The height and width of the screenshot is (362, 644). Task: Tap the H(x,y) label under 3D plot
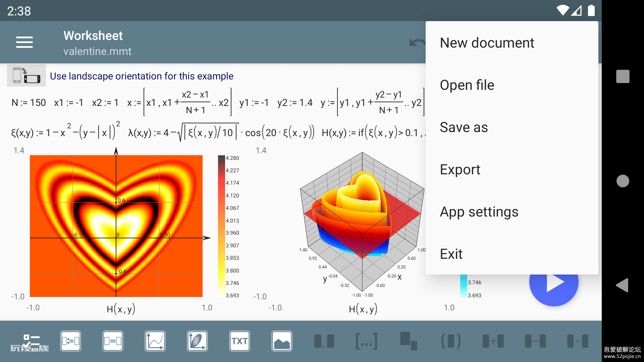363,309
